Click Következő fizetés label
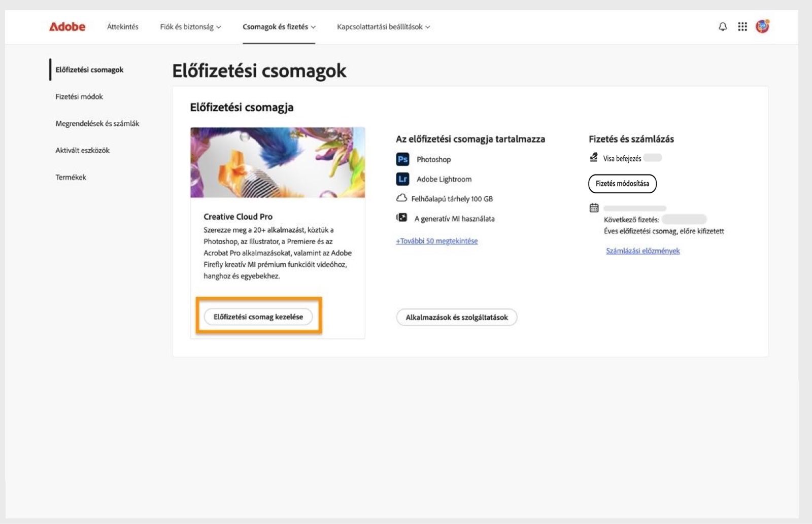 pyautogui.click(x=632, y=220)
